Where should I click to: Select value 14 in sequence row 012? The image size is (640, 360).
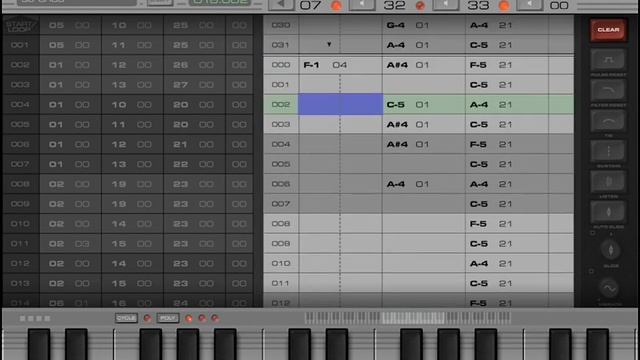(119, 264)
